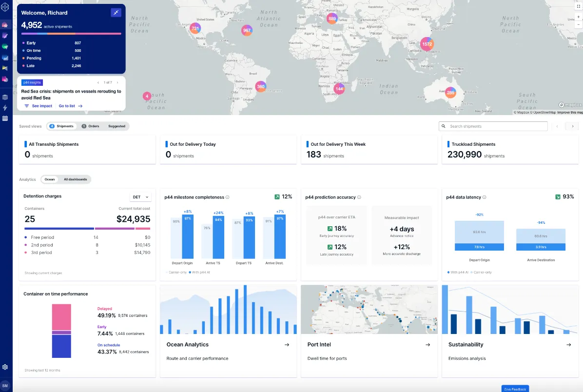Click the Container on time performance stacked bar
Screen dimensions: 583x392
61,331
